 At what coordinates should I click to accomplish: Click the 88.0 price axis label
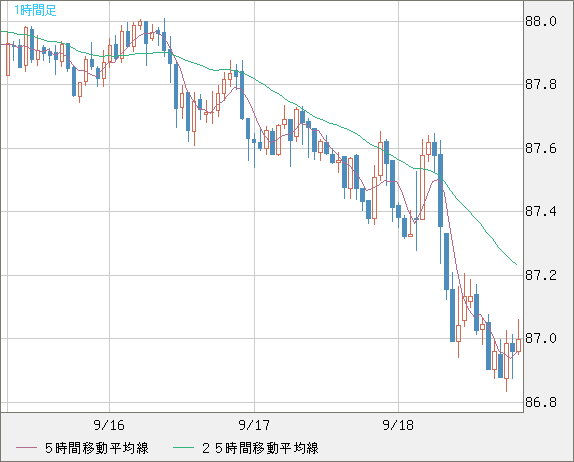pyautogui.click(x=541, y=21)
